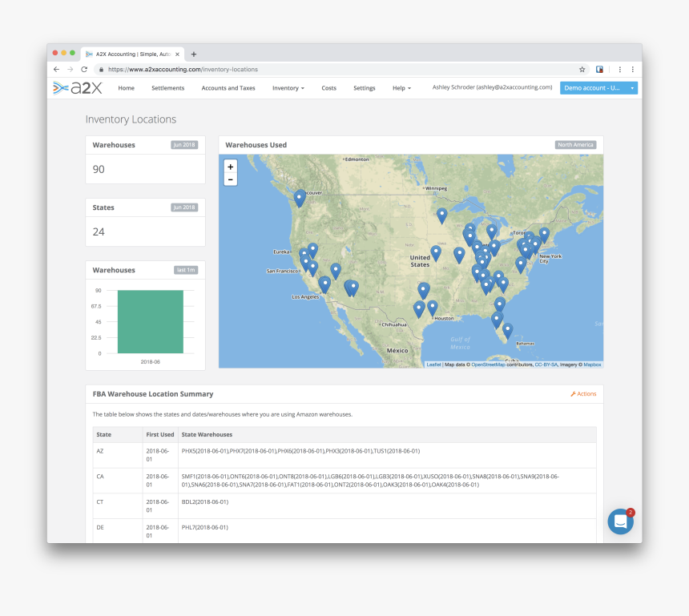The height and width of the screenshot is (616, 689).
Task: Bookmark this page with the star icon
Action: [x=582, y=70]
